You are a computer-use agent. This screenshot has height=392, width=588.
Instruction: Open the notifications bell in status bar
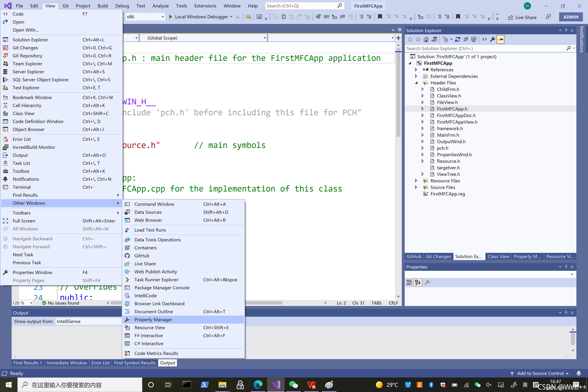pos(578,373)
